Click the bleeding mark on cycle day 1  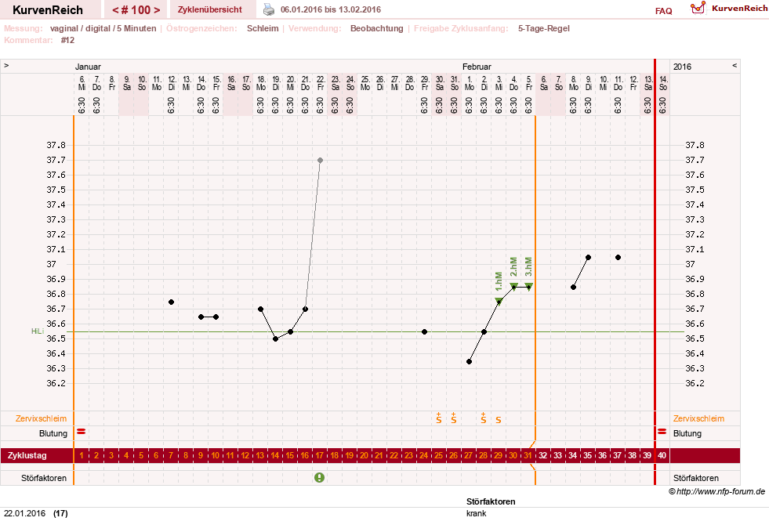pyautogui.click(x=82, y=432)
